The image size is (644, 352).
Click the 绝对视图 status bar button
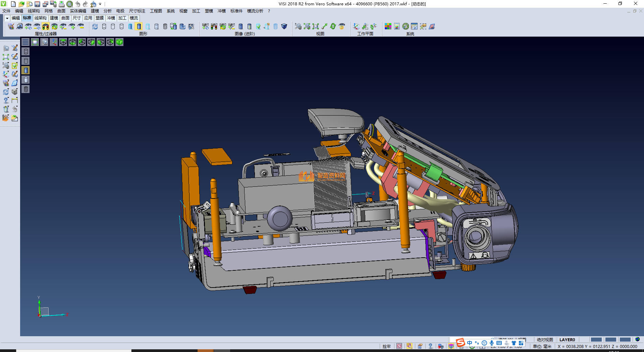[545, 340]
